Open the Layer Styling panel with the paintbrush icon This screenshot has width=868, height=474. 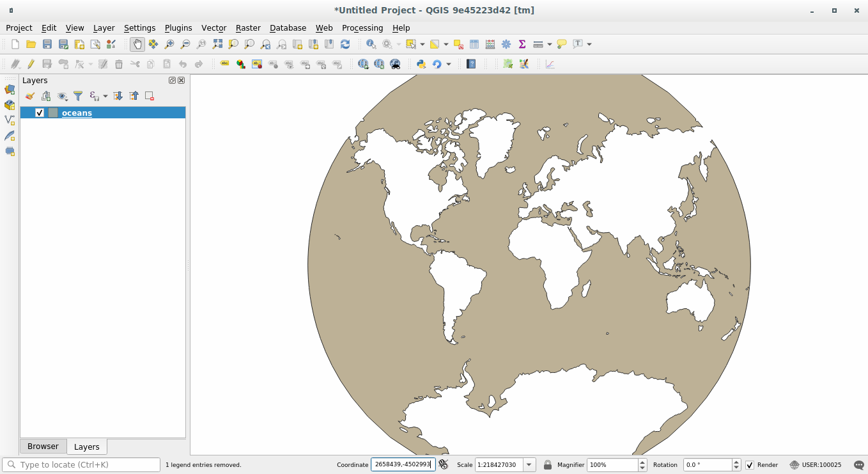[x=29, y=95]
